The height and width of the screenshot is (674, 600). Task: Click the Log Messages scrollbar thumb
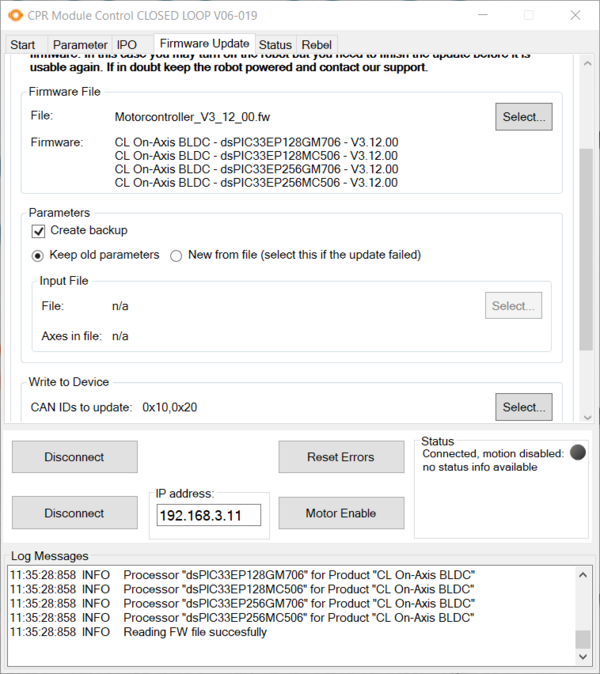coord(583,639)
